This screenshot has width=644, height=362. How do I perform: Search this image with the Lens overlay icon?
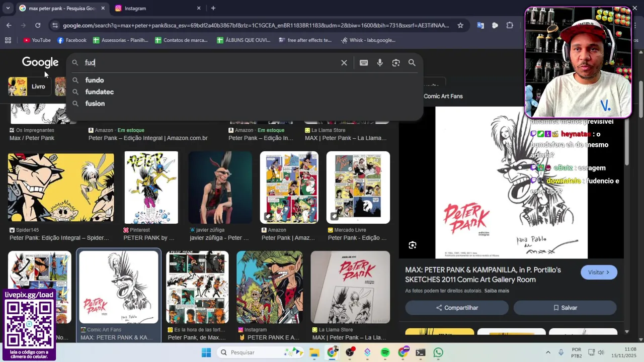[x=413, y=245]
